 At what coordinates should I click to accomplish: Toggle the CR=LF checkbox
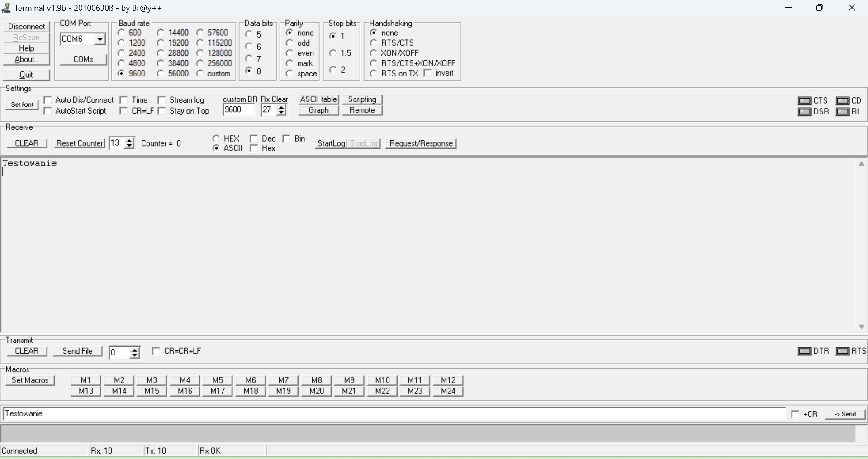(124, 111)
